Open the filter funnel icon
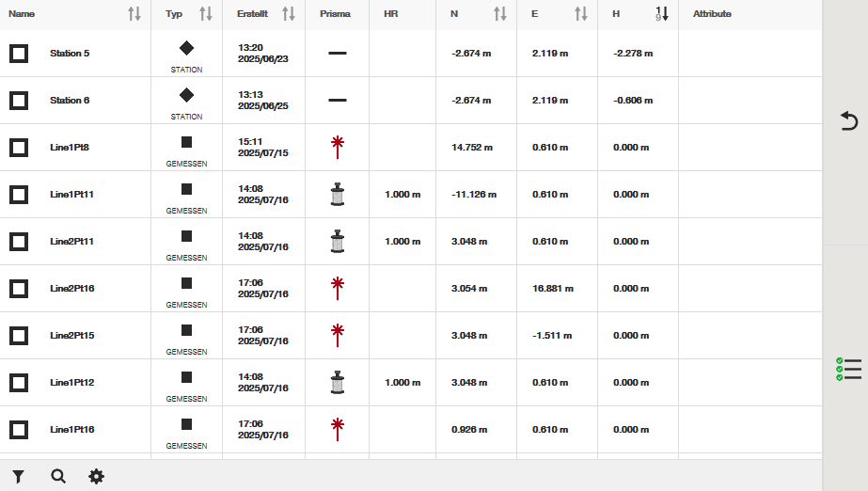The width and height of the screenshot is (868, 491). pyautogui.click(x=19, y=477)
